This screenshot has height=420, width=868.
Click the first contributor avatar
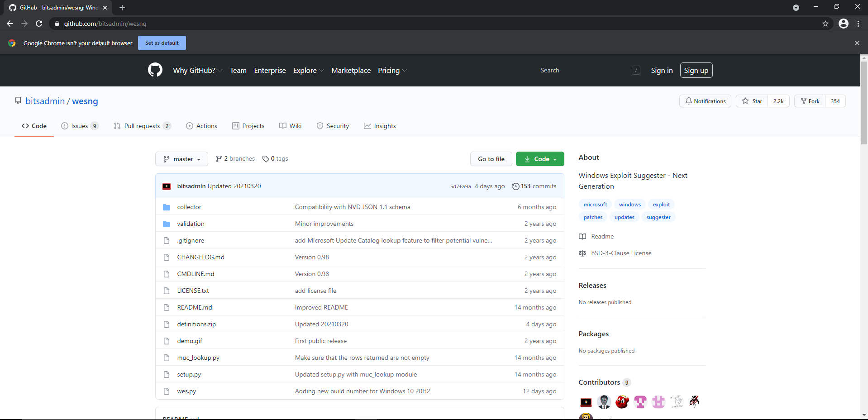pos(586,402)
